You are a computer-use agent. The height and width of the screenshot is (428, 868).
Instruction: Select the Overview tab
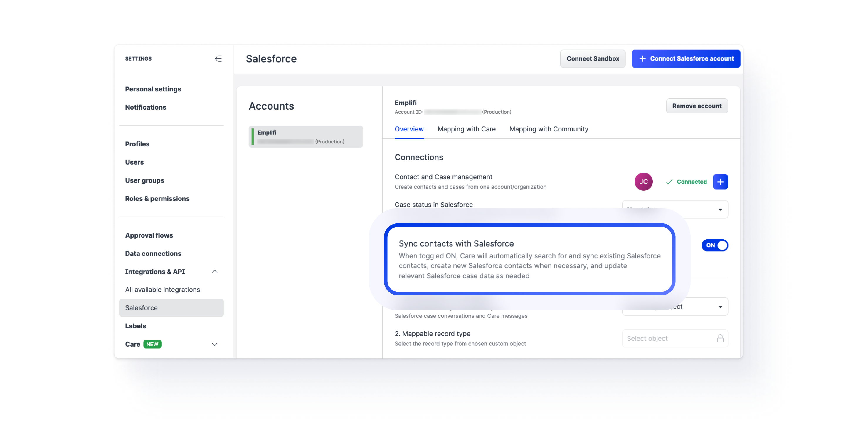click(x=409, y=129)
